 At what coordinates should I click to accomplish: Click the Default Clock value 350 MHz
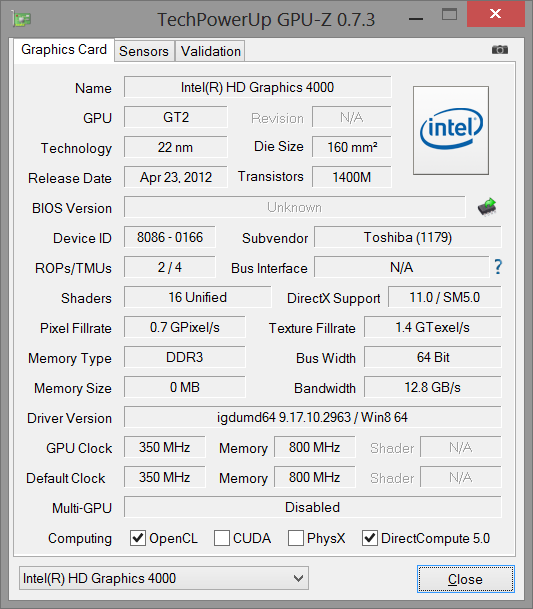click(x=165, y=477)
